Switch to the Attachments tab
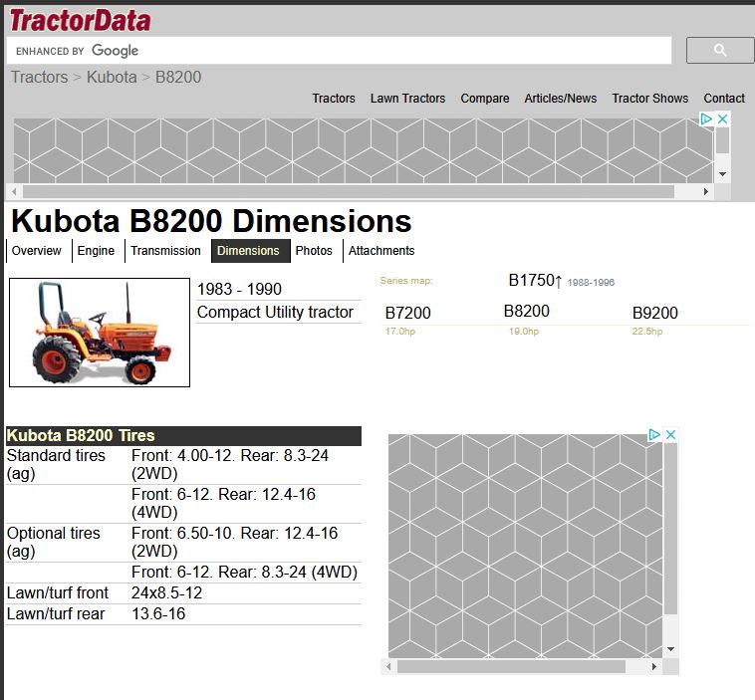 pos(381,251)
